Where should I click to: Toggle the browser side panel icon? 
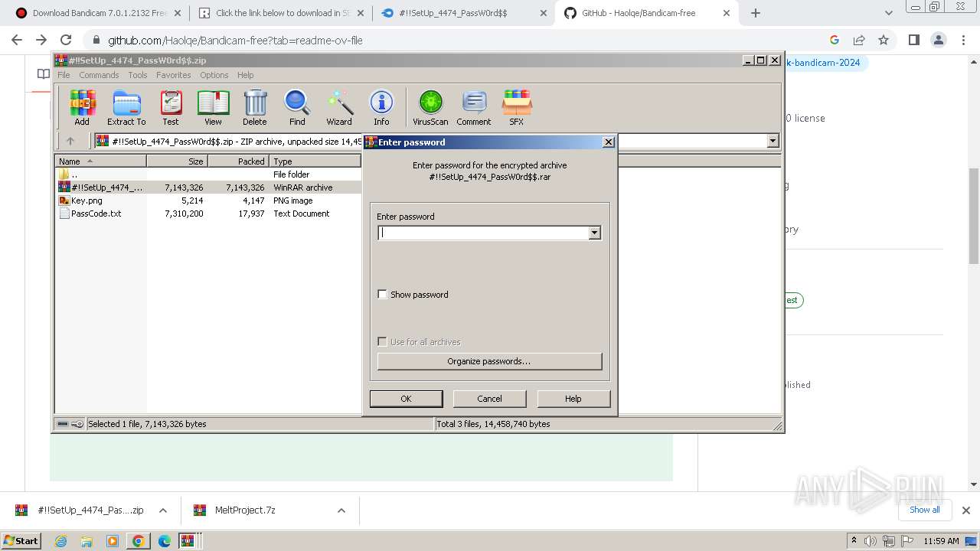coord(913,40)
